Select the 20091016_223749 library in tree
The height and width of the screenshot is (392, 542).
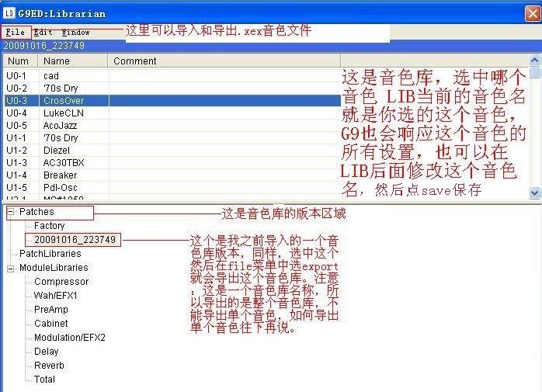pyautogui.click(x=75, y=240)
